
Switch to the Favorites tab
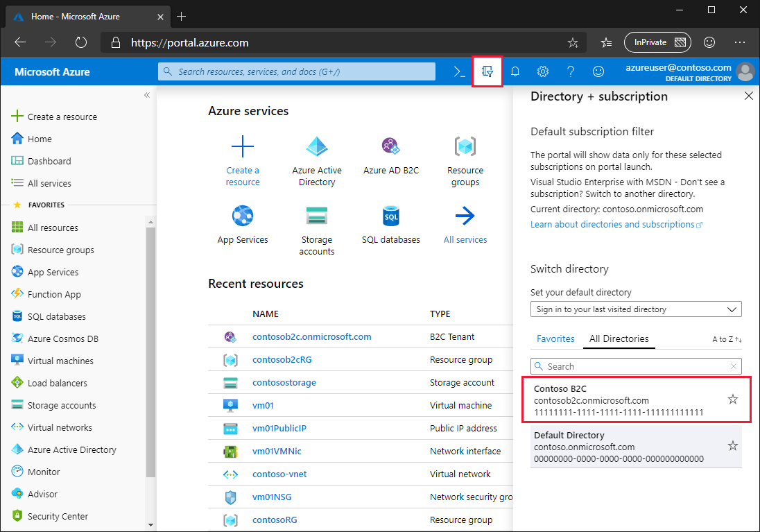pyautogui.click(x=555, y=338)
